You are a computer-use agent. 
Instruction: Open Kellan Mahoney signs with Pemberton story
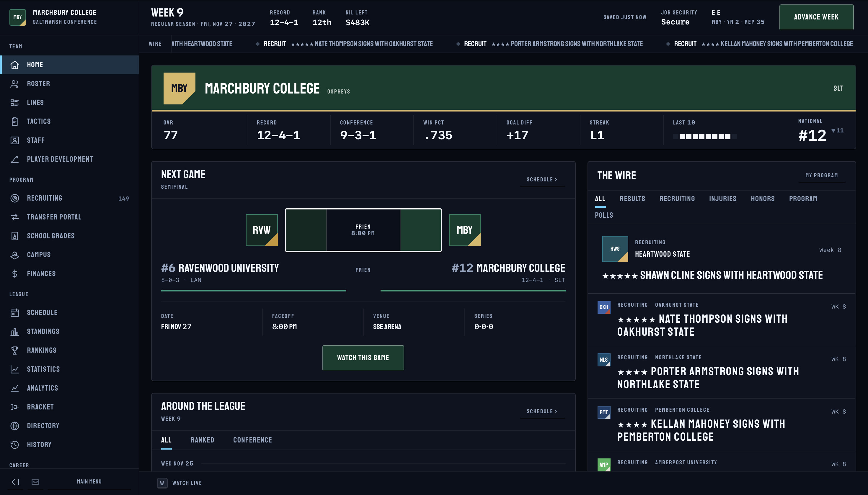721,424
